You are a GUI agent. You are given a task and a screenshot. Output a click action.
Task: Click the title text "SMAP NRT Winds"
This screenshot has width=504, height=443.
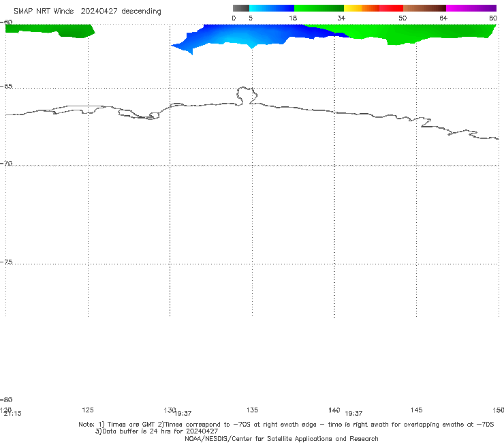[44, 12]
